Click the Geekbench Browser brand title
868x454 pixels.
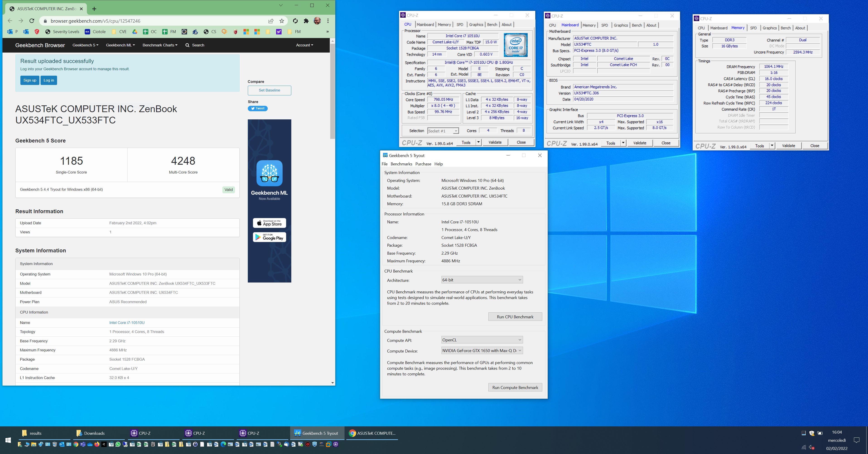[40, 45]
